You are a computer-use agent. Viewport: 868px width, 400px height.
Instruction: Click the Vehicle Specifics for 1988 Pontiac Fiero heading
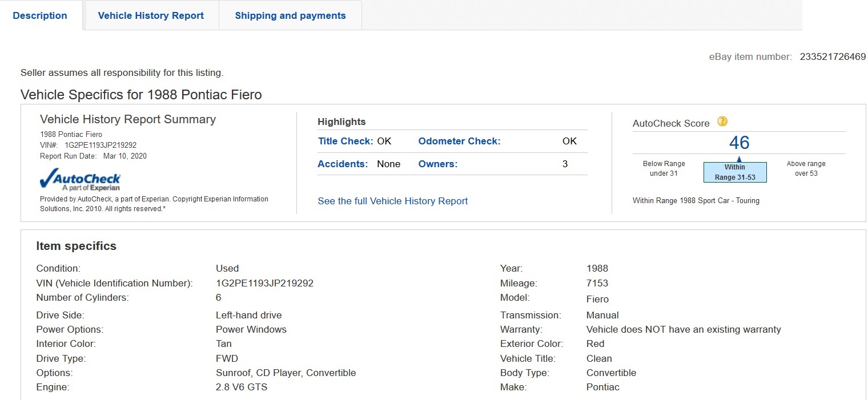141,95
